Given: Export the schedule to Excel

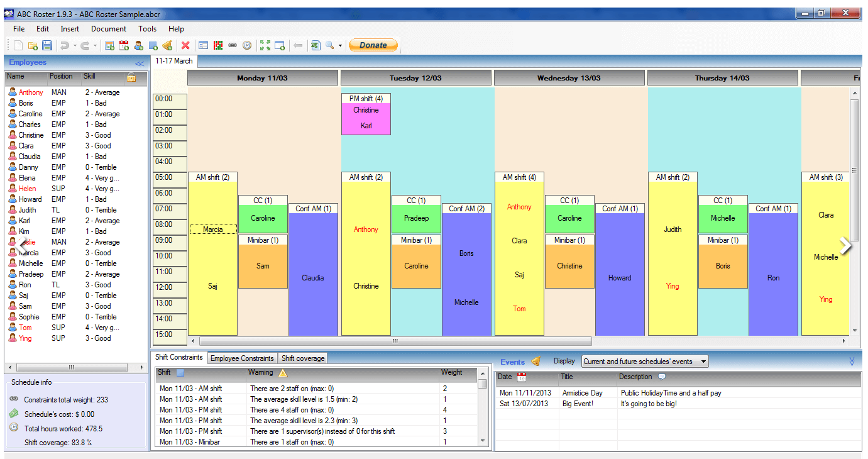Looking at the screenshot, I should tap(315, 45).
